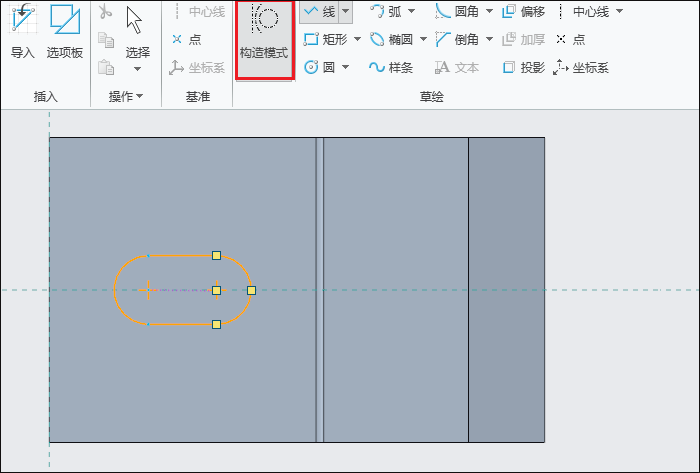Image resolution: width=700 pixels, height=473 pixels.
Task: Open the 选项板 palette tool
Action: tap(65, 31)
